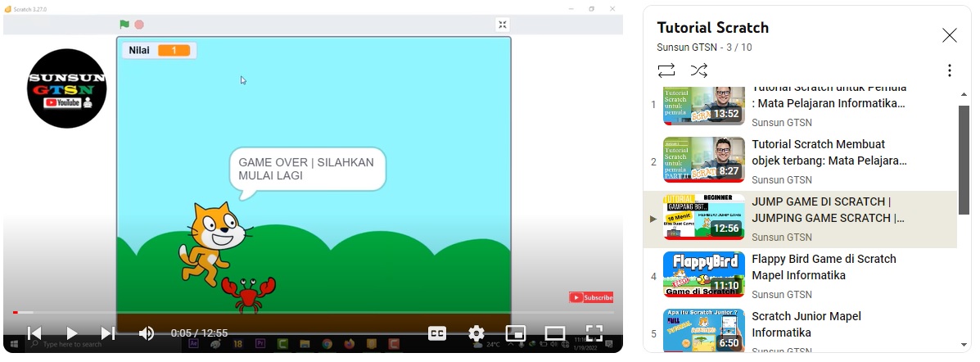The width and height of the screenshot is (980, 362).
Task: Open Scratch Junior 6:50 thumbnail
Action: (x=704, y=330)
